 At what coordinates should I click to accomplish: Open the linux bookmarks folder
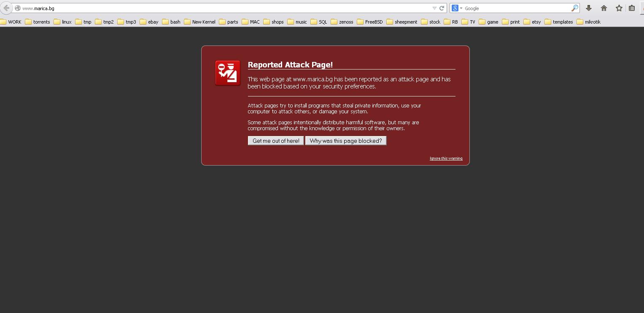click(x=63, y=22)
